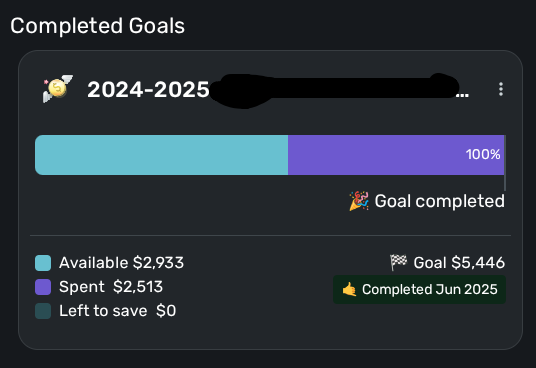
Task: Click the Spent $2,513 amount
Action: coord(111,287)
